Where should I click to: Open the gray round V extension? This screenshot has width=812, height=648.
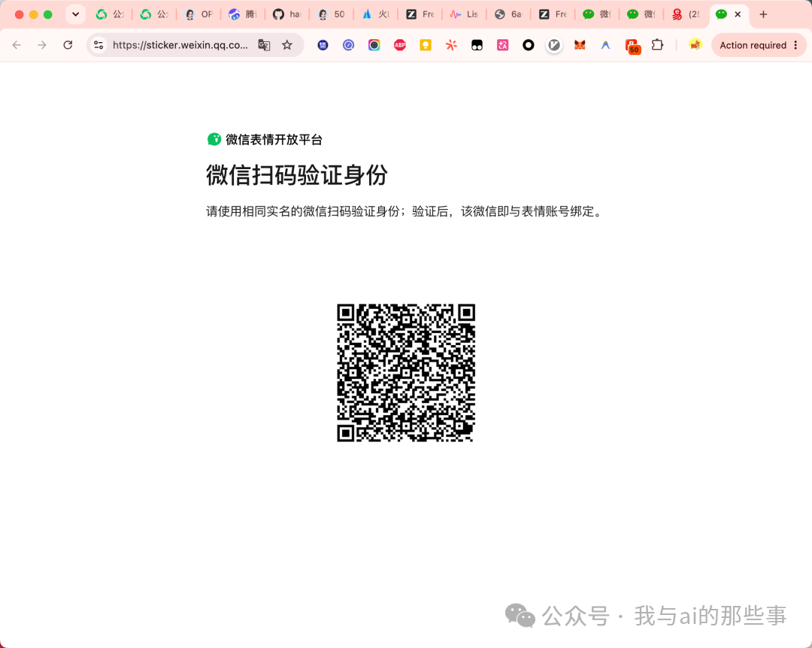coord(554,45)
